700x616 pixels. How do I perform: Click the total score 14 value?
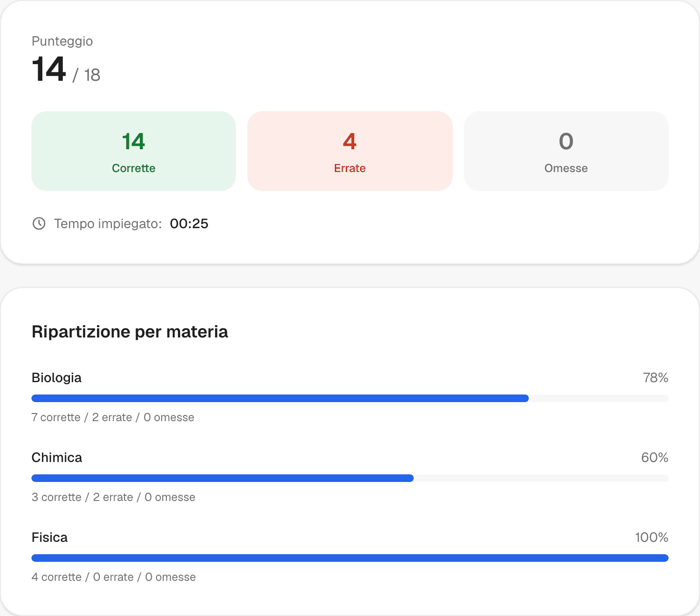(x=49, y=69)
